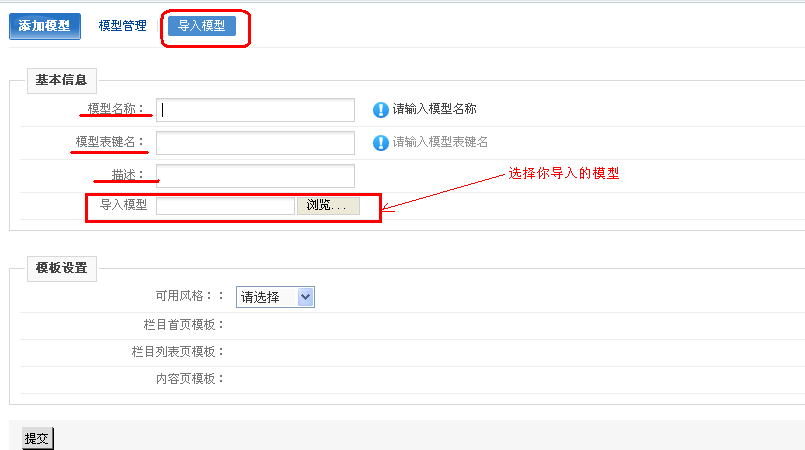Click the 内容页模板 label
Image resolution: width=805 pixels, height=450 pixels.
(x=190, y=379)
